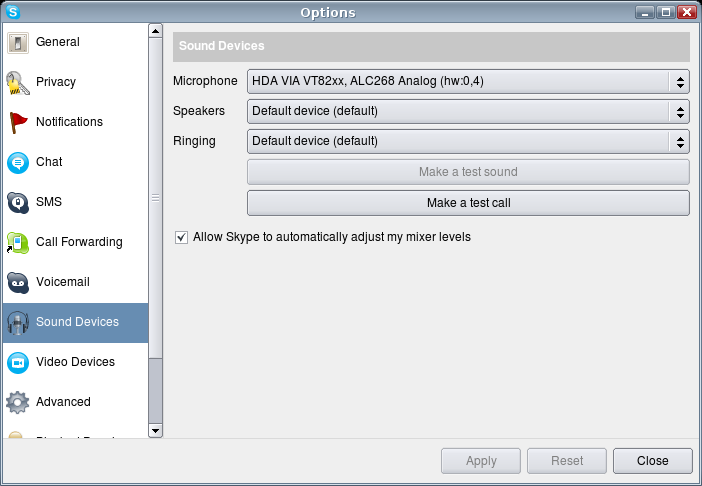Click the green Call Forwarding phone icon

point(18,243)
